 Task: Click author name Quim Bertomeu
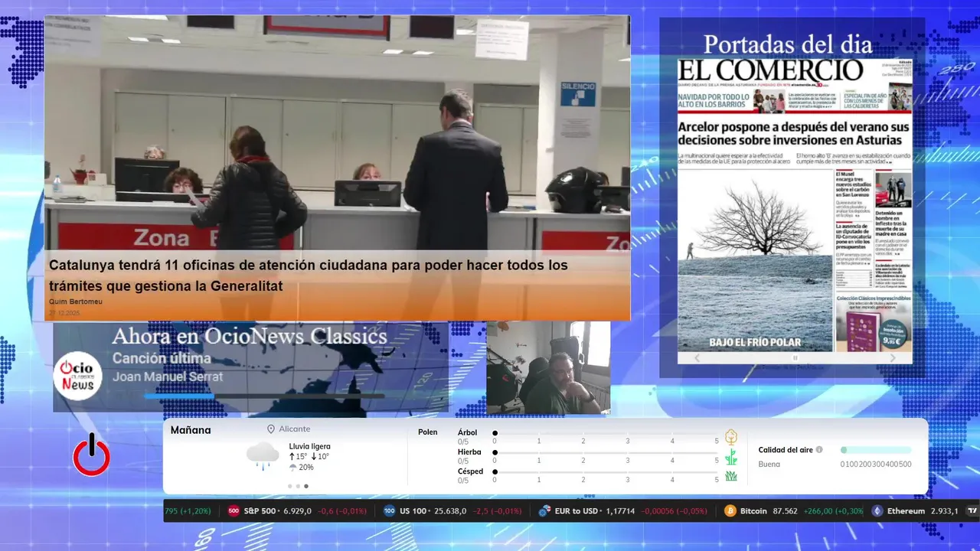[76, 302]
